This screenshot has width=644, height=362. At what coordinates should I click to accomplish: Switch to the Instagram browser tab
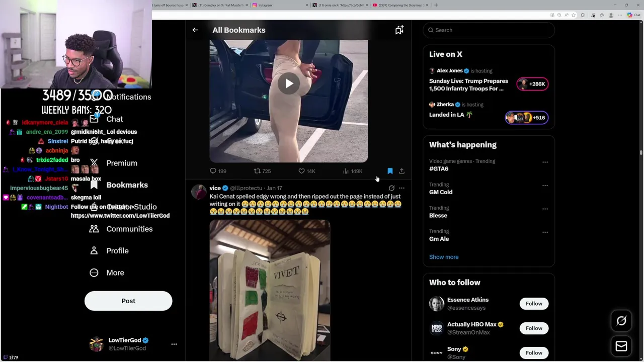pos(279,5)
